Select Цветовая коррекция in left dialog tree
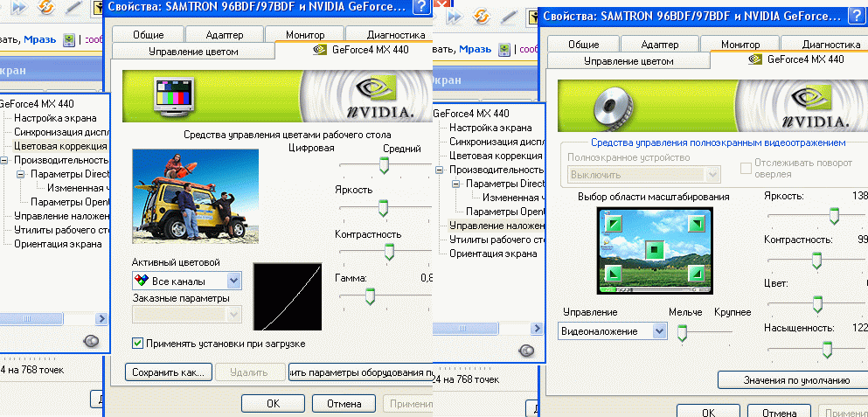868x417 pixels. coord(60,146)
